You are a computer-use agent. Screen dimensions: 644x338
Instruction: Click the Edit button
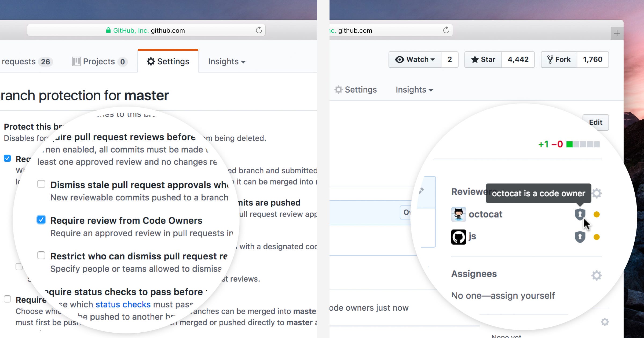596,122
